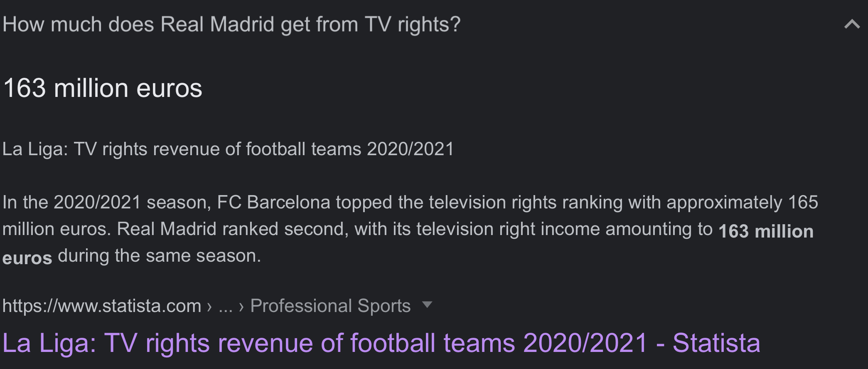Click the large "163 million euros" answer heading
The image size is (868, 369).
click(103, 88)
